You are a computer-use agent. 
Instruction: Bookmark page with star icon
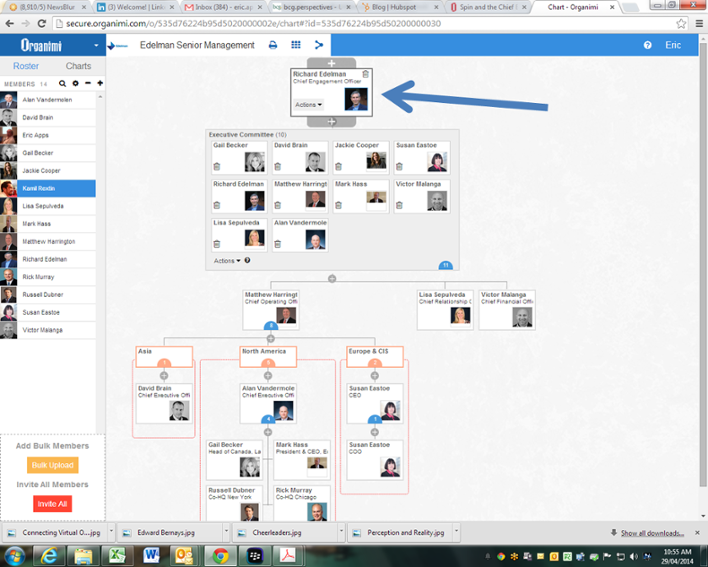tap(681, 23)
